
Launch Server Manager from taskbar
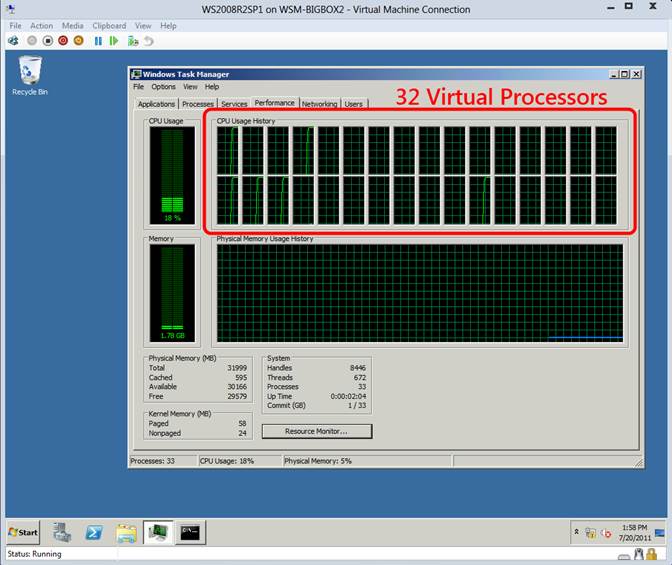[62, 532]
